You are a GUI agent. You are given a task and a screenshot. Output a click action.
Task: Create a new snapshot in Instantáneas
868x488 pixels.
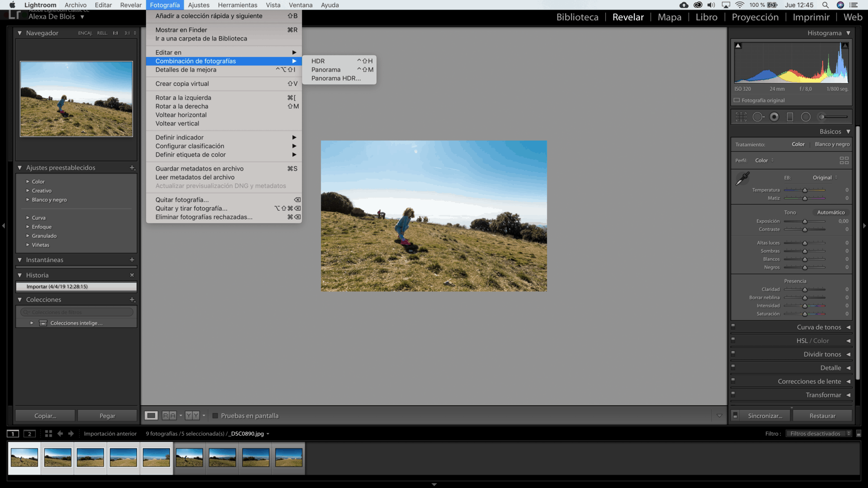coord(132,260)
